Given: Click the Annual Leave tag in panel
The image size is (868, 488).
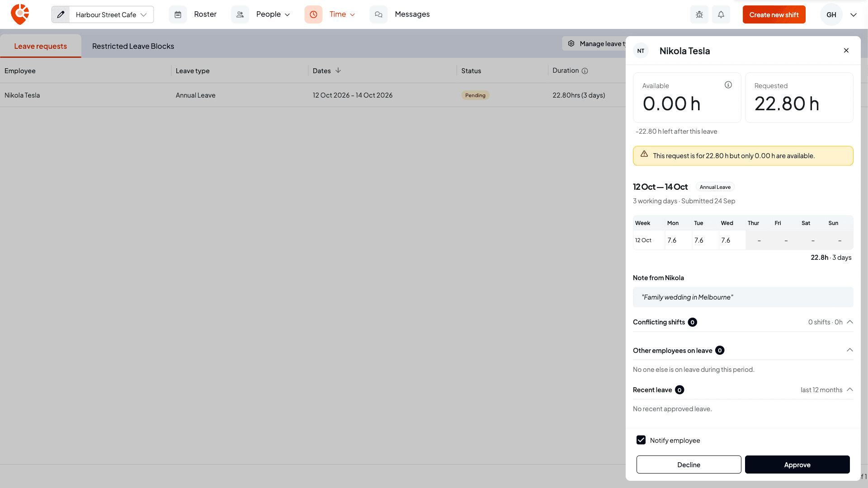Looking at the screenshot, I should [715, 187].
